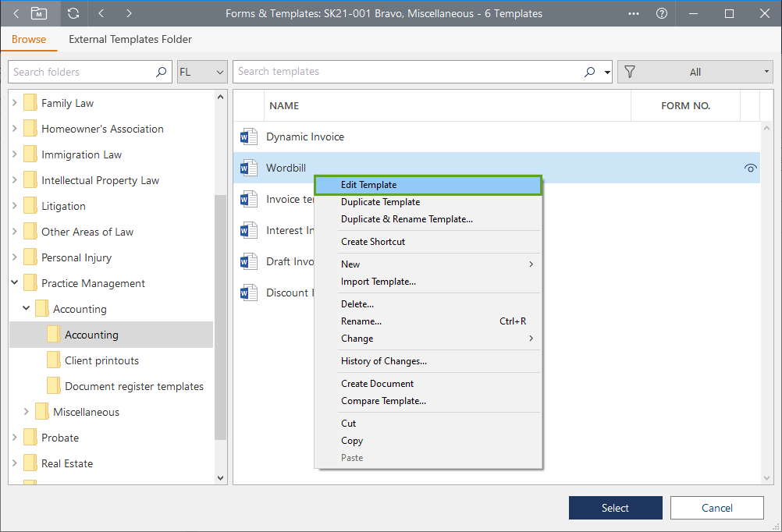Click the Dynamic Invoice Word document icon
This screenshot has height=532, width=782.
click(x=248, y=137)
